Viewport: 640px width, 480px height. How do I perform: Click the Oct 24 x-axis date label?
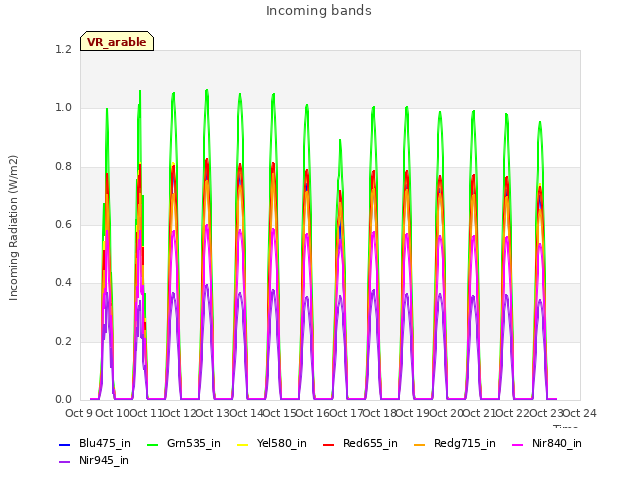coord(580,413)
